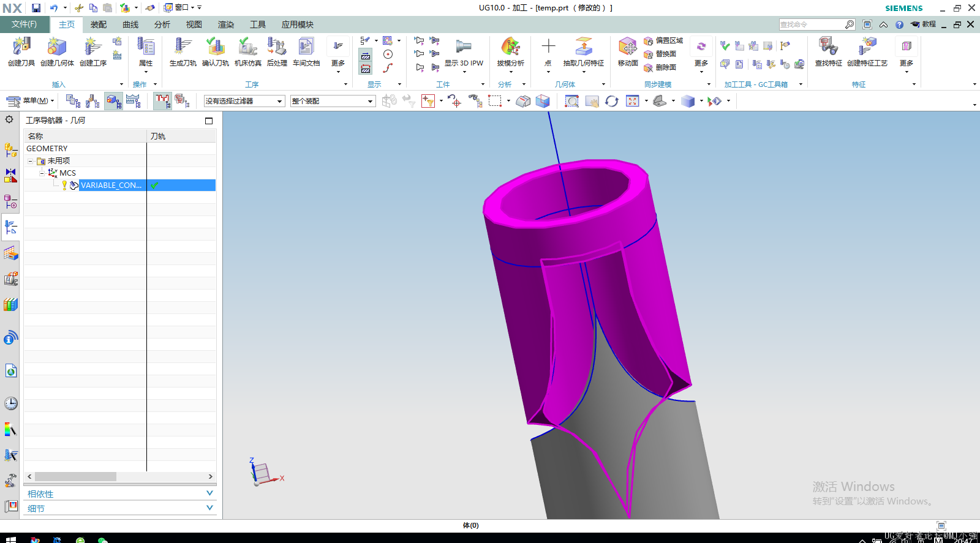Click the 显示 3D IPW icon
The width and height of the screenshot is (980, 543).
pyautogui.click(x=464, y=51)
